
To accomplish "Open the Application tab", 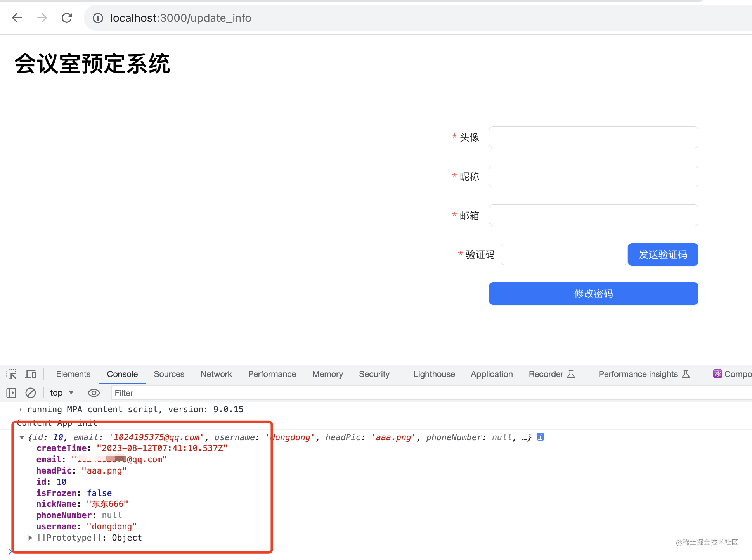I will point(492,374).
